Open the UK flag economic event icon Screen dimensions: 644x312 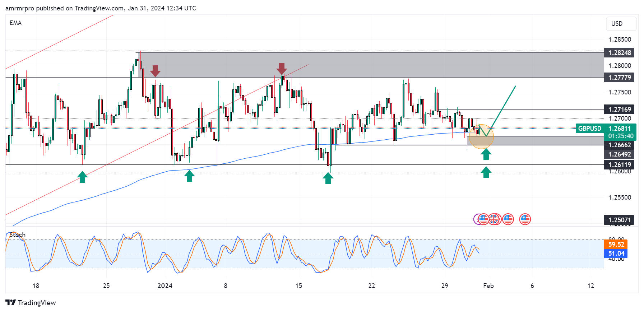pyautogui.click(x=494, y=219)
